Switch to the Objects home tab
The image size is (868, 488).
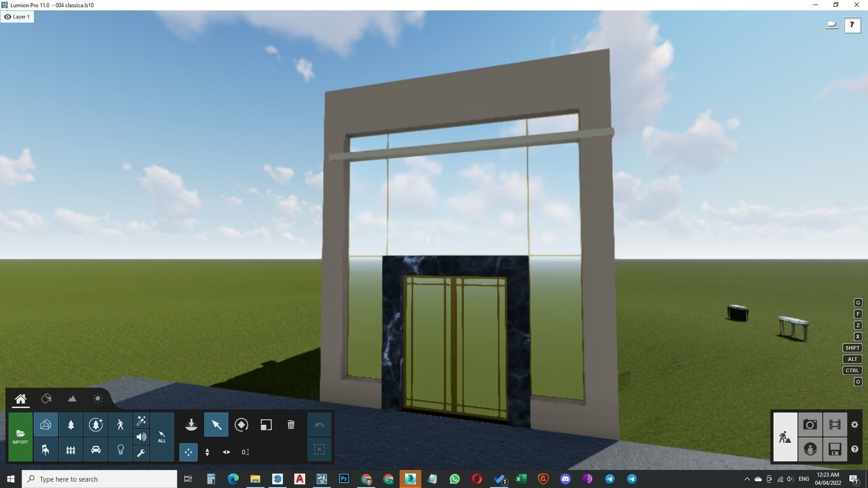[20, 399]
